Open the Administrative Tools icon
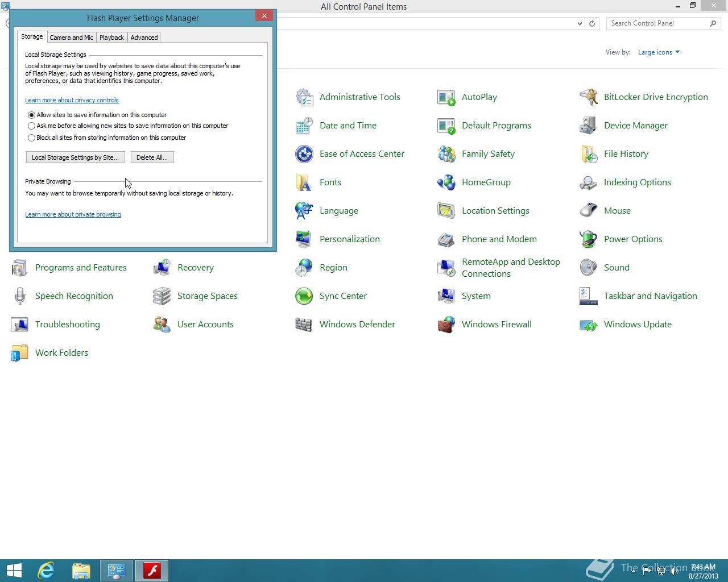The image size is (728, 582). pos(304,97)
